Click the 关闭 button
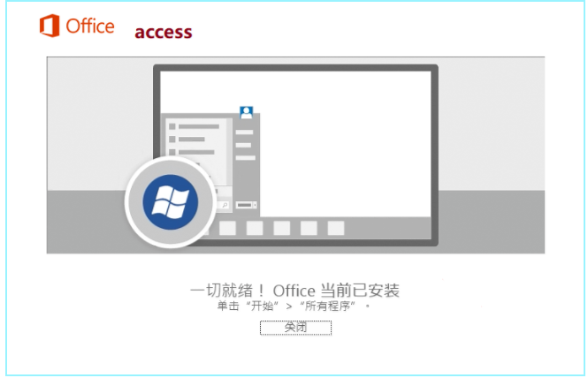 pos(295,328)
